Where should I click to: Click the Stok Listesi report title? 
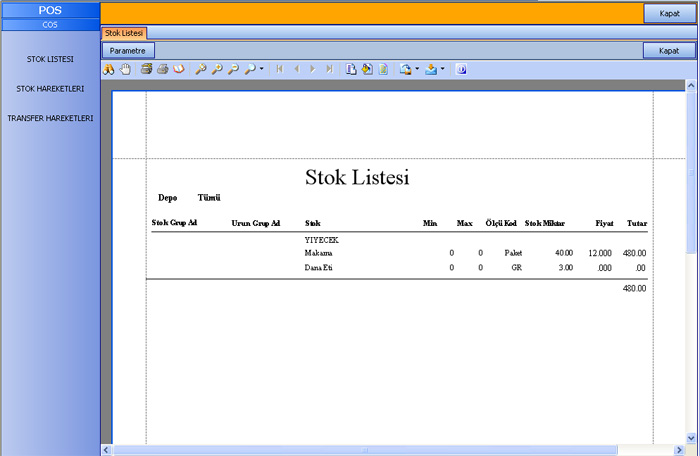[x=357, y=177]
